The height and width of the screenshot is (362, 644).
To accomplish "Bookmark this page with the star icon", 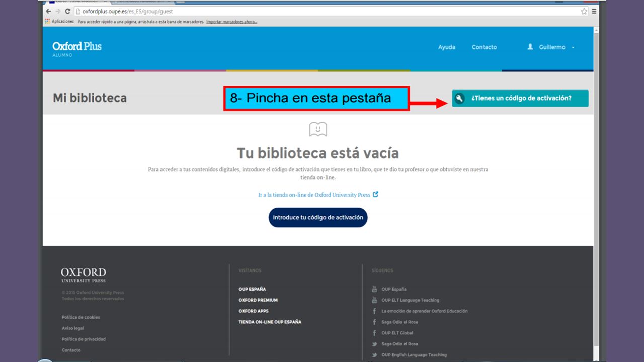I will click(584, 11).
